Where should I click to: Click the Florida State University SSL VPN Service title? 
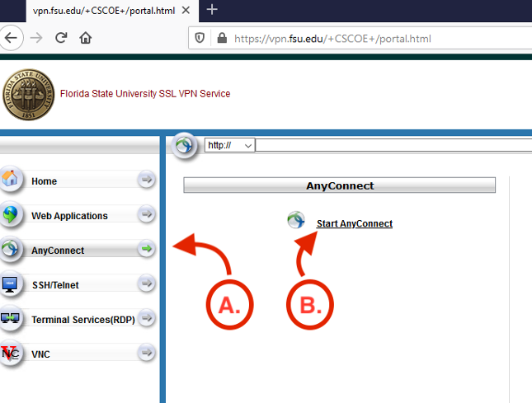point(145,94)
